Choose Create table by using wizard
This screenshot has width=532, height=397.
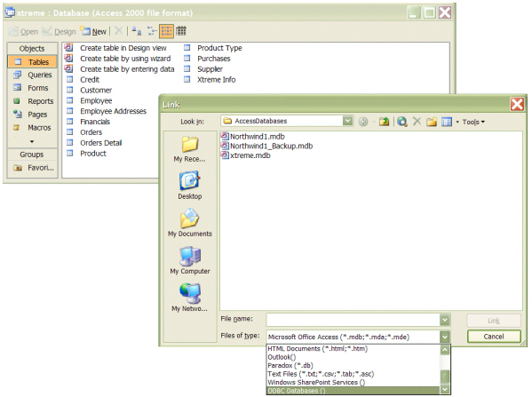[x=118, y=59]
